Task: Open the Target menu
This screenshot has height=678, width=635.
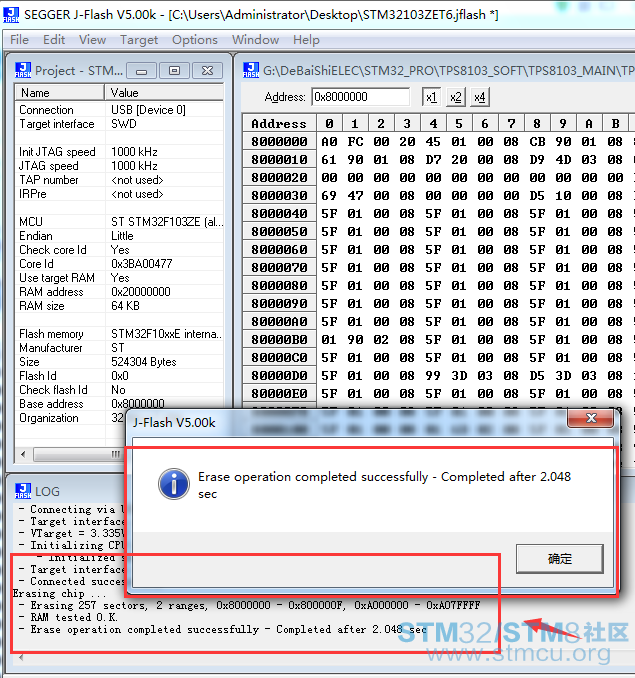Action: click(139, 40)
